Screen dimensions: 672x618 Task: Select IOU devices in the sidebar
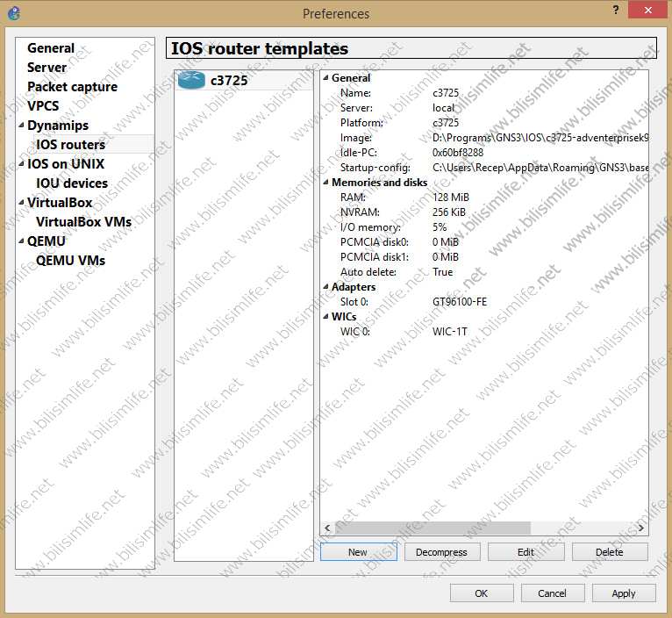[x=72, y=183]
